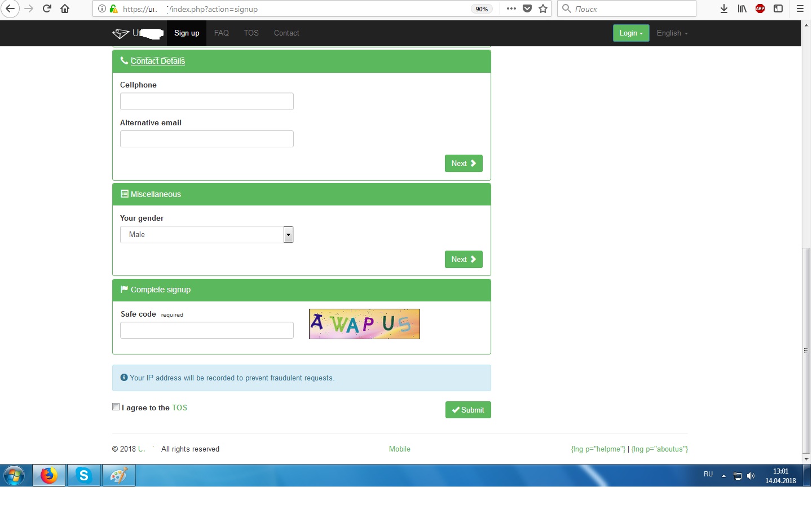The width and height of the screenshot is (812, 508).
Task: Open the Library bookshelf icon
Action: tap(742, 8)
